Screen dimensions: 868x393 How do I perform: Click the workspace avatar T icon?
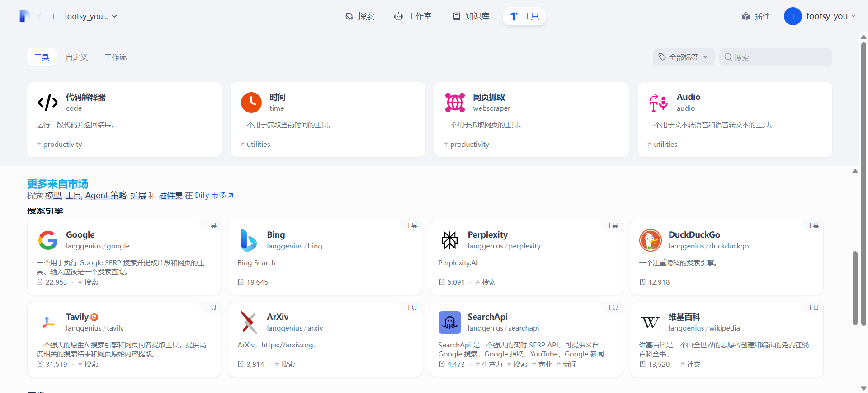[x=53, y=16]
